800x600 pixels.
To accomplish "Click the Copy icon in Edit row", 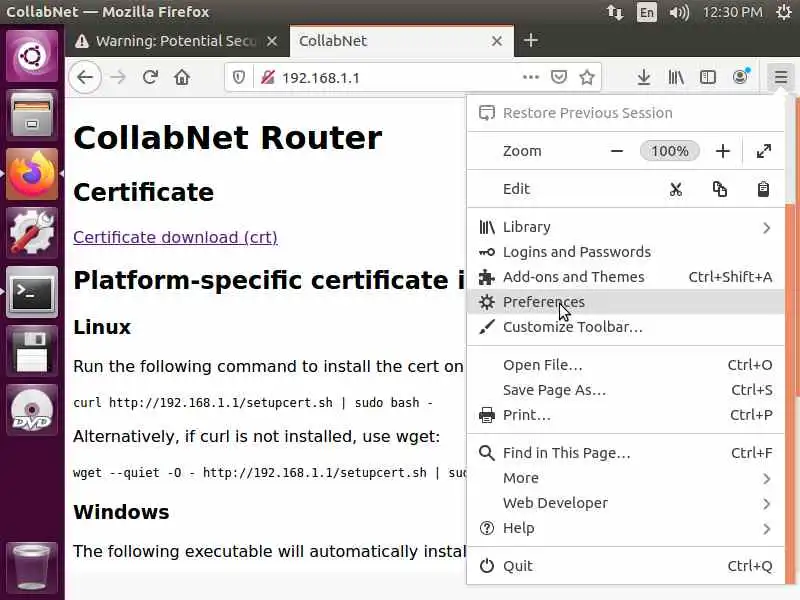I will click(x=719, y=189).
